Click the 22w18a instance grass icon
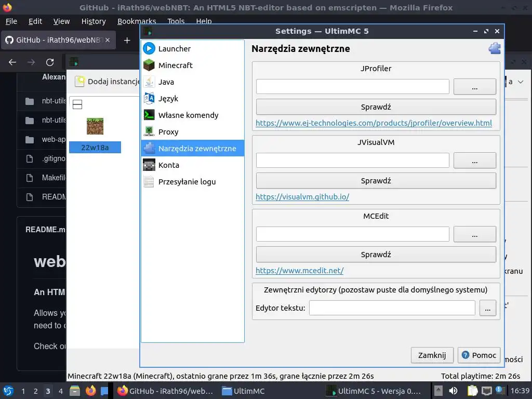 tap(95, 126)
